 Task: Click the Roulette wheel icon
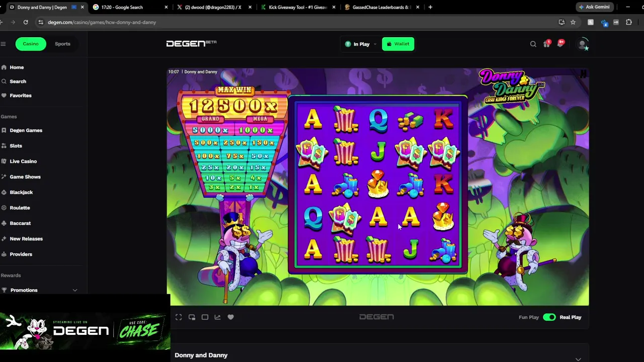[4, 208]
